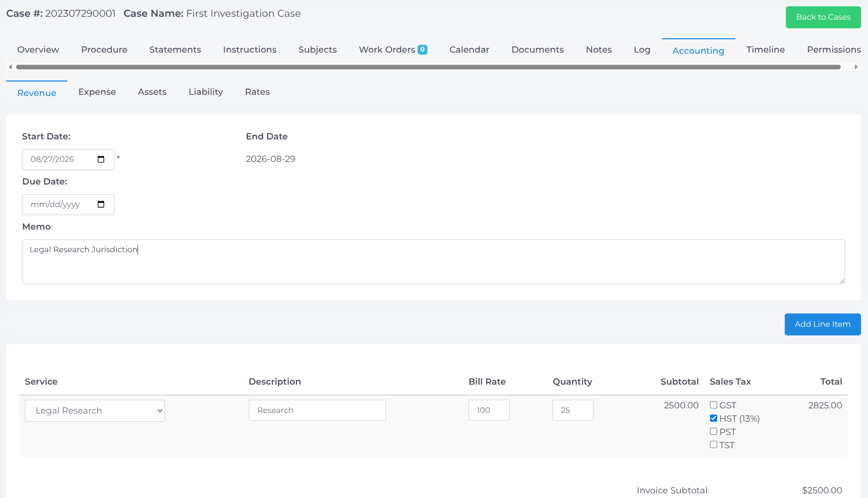
Task: Click the Bill Rate field showing 100
Action: [489, 410]
